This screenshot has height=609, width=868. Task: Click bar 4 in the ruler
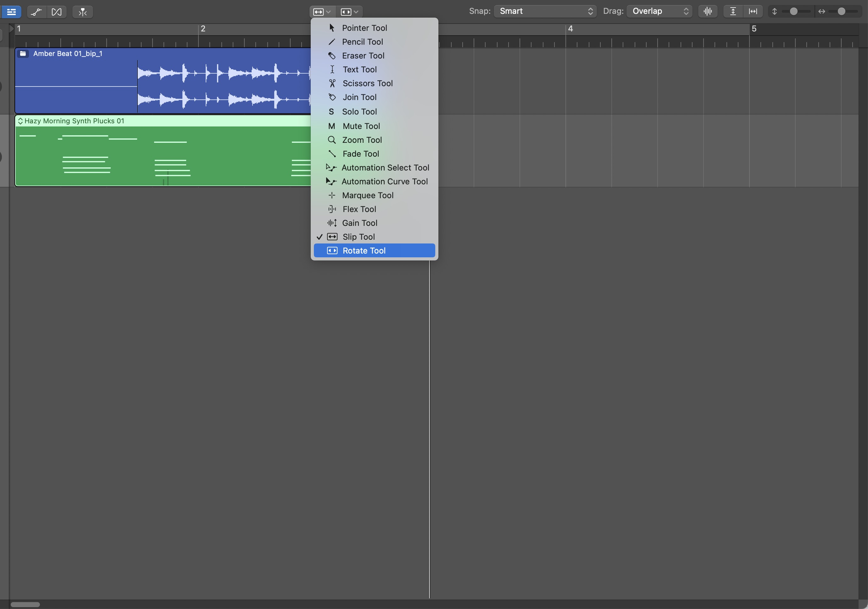click(570, 29)
